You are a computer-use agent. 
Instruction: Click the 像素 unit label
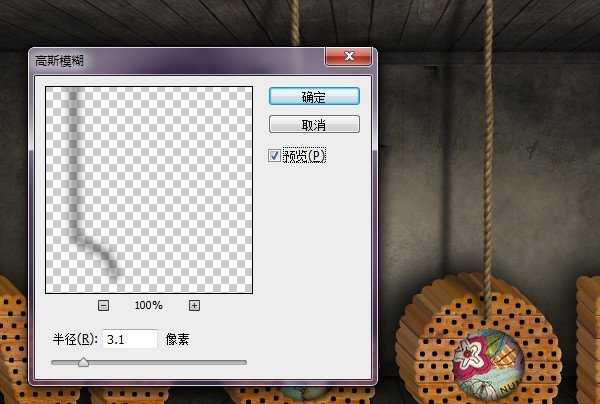click(177, 340)
